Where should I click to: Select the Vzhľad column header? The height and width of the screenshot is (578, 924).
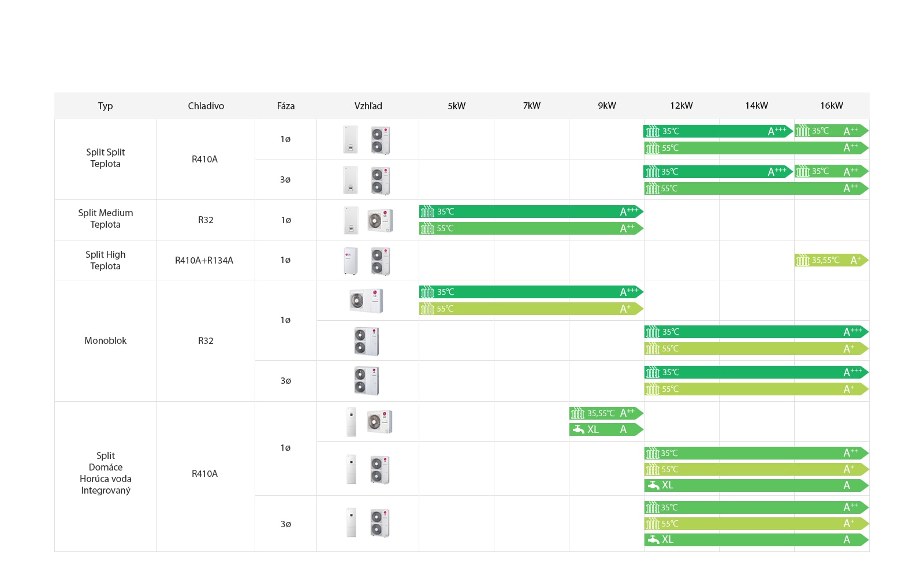(368, 106)
